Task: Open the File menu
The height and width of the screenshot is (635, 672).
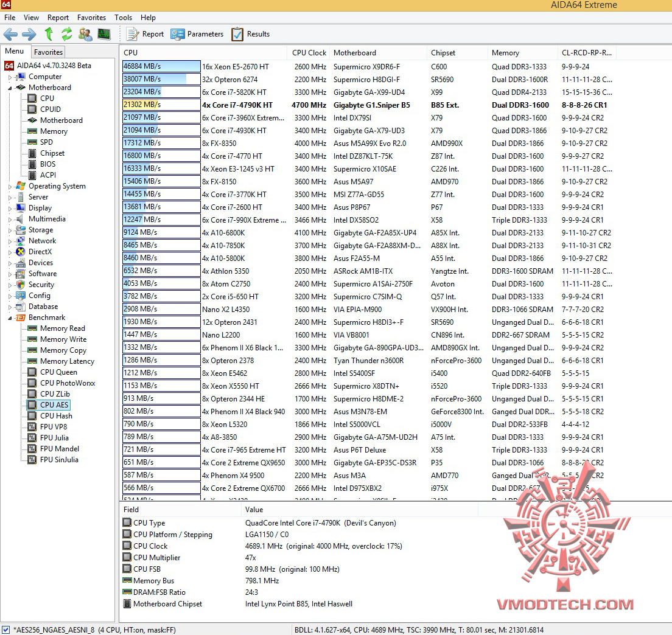Action: tap(9, 18)
